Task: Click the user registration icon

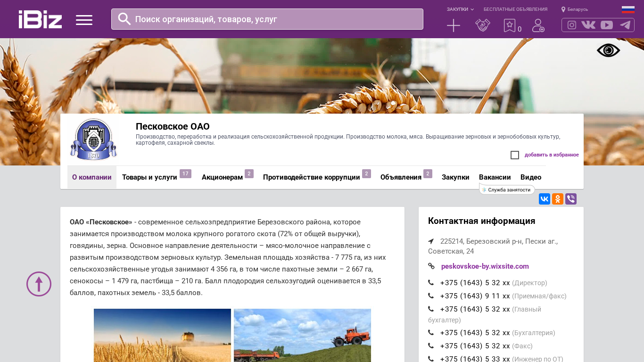Action: [x=538, y=25]
